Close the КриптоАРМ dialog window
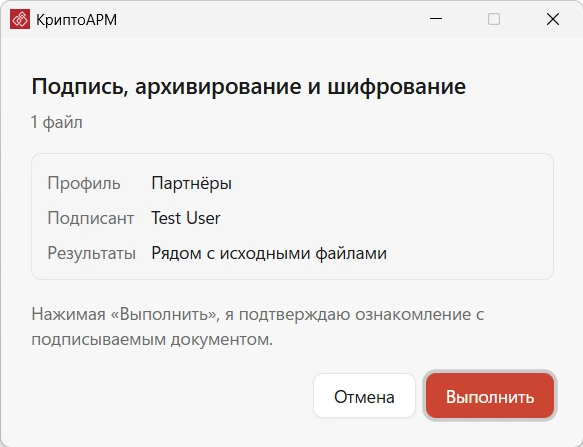 point(553,19)
